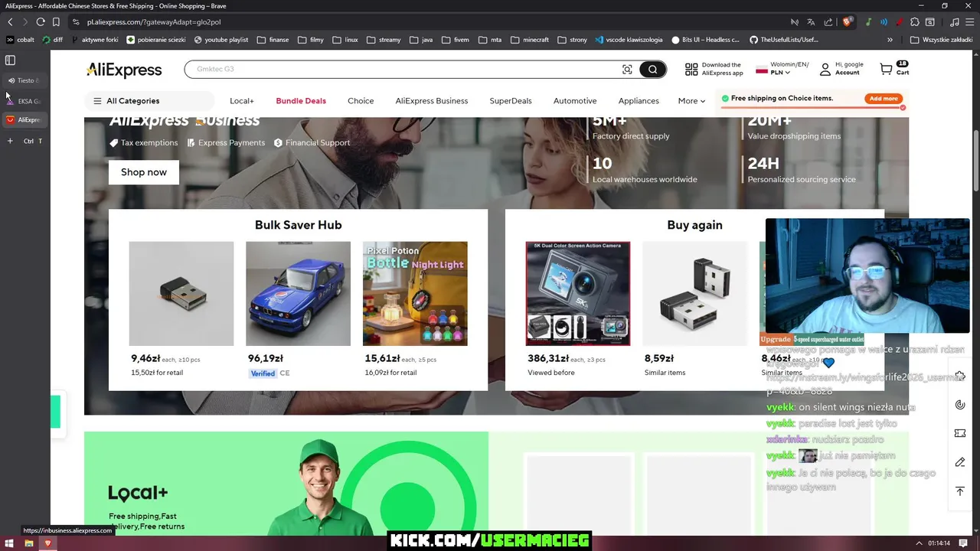Click the address bar URL
The height and width of the screenshot is (551, 980).
tap(154, 22)
